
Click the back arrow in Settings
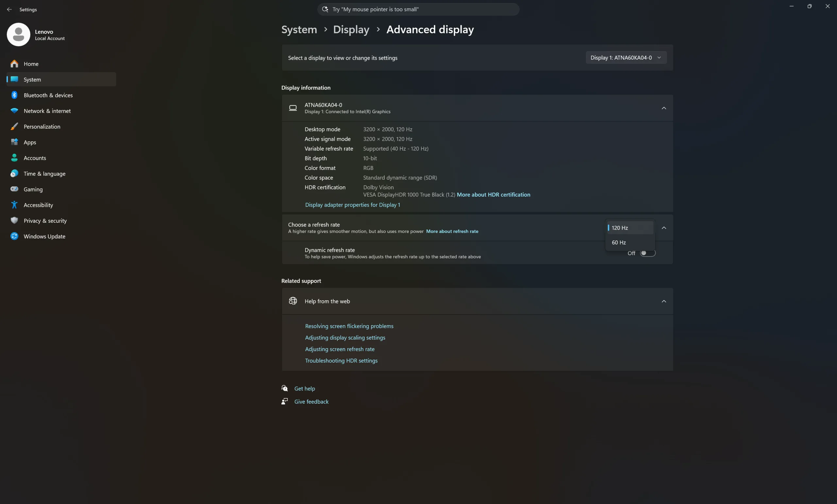pyautogui.click(x=9, y=9)
